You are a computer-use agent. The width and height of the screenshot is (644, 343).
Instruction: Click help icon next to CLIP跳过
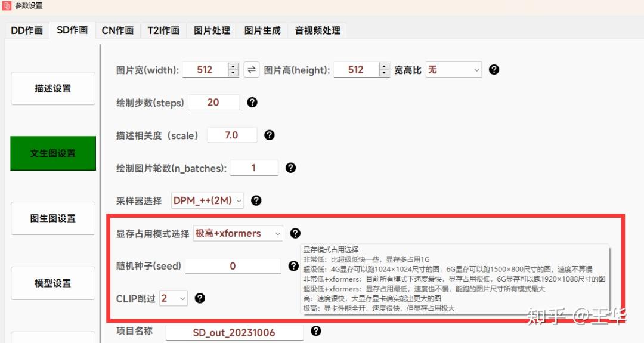[x=200, y=298]
